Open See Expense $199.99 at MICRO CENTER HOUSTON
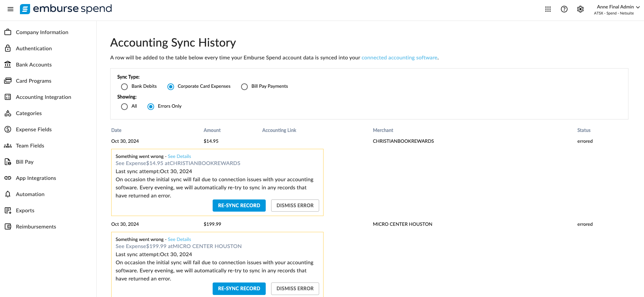This screenshot has height=297, width=644. click(x=178, y=246)
